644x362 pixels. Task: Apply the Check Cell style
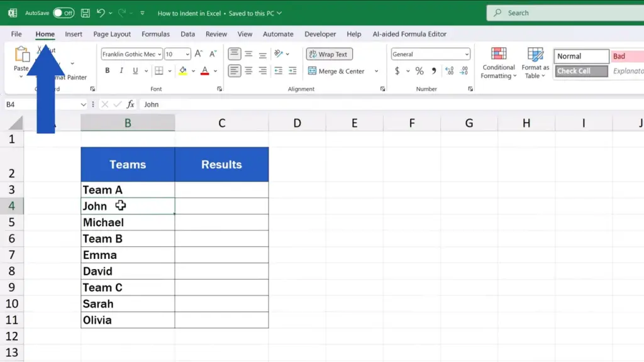click(581, 71)
